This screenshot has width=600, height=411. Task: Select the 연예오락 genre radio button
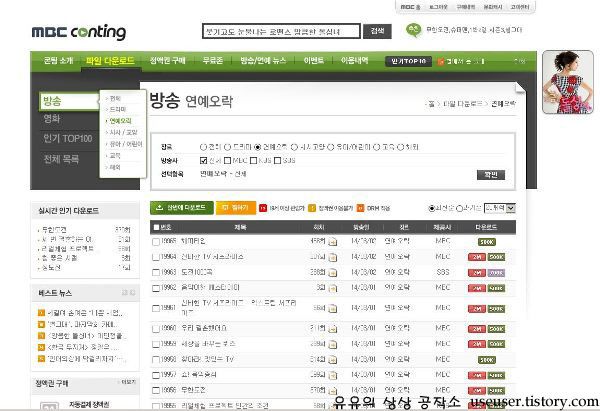point(258,147)
